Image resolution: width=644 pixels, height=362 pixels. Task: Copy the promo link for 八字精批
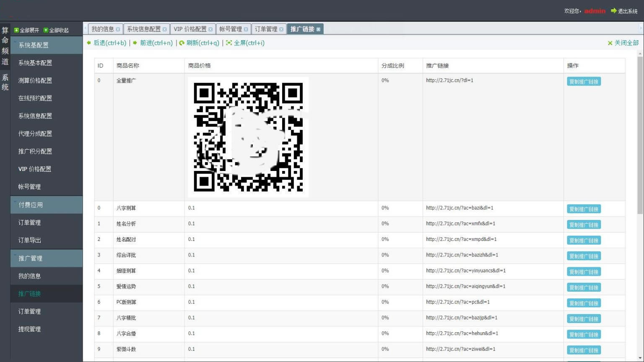pos(584,319)
